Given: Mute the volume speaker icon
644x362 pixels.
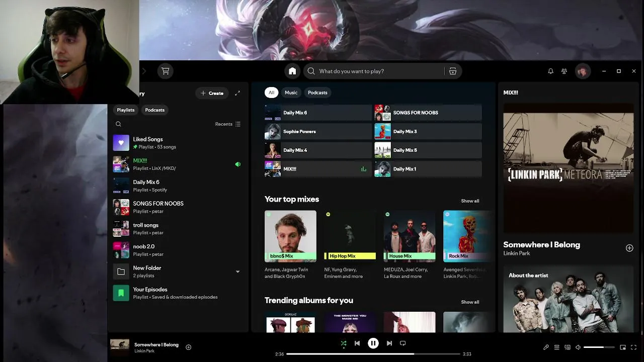Looking at the screenshot, I should pos(578,347).
